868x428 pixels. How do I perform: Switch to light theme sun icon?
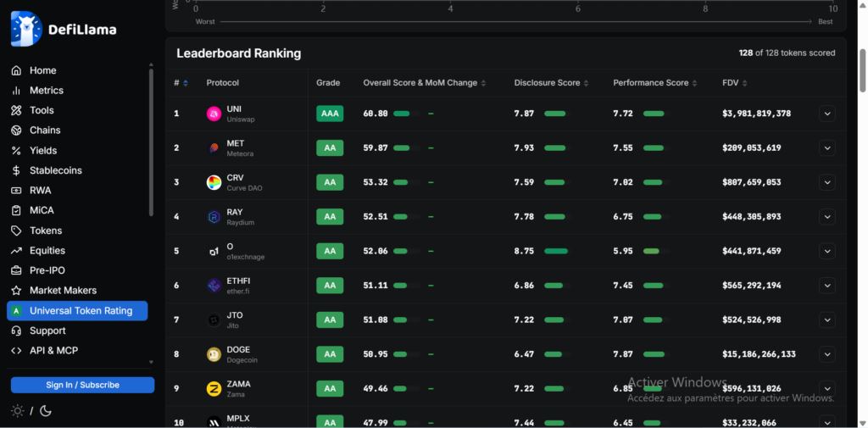18,411
